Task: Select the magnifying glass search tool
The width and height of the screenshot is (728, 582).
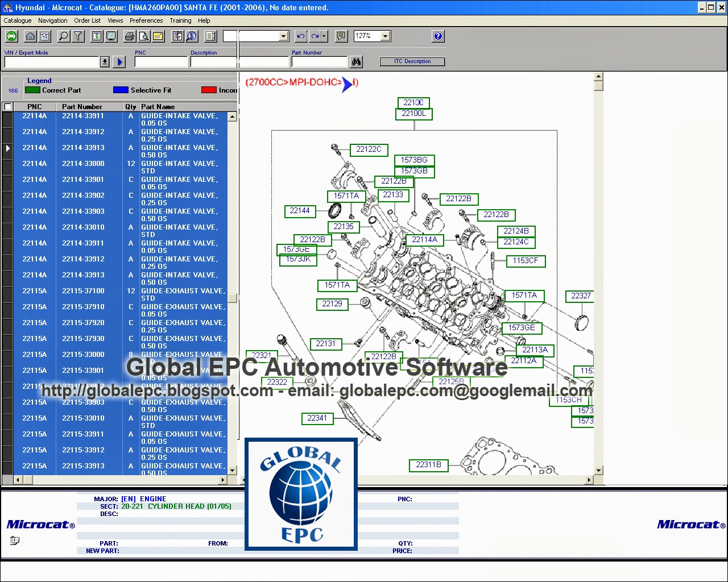Action: (63, 36)
